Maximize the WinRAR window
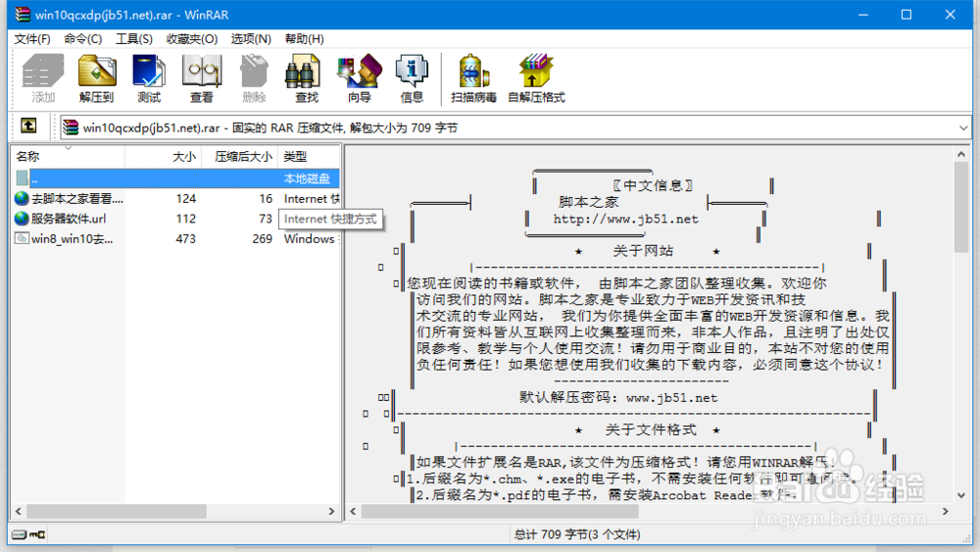Viewport: 980px width, 552px height. click(x=906, y=15)
